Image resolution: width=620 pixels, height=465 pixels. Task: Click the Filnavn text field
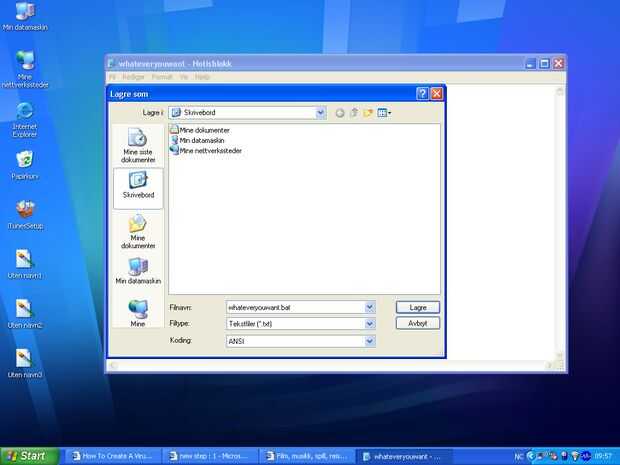(295, 307)
